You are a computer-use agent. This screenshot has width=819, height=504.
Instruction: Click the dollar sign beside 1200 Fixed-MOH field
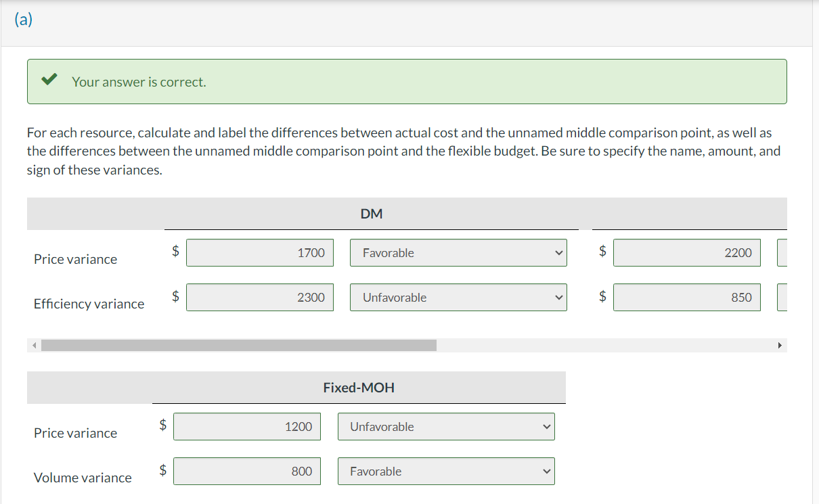(x=162, y=426)
